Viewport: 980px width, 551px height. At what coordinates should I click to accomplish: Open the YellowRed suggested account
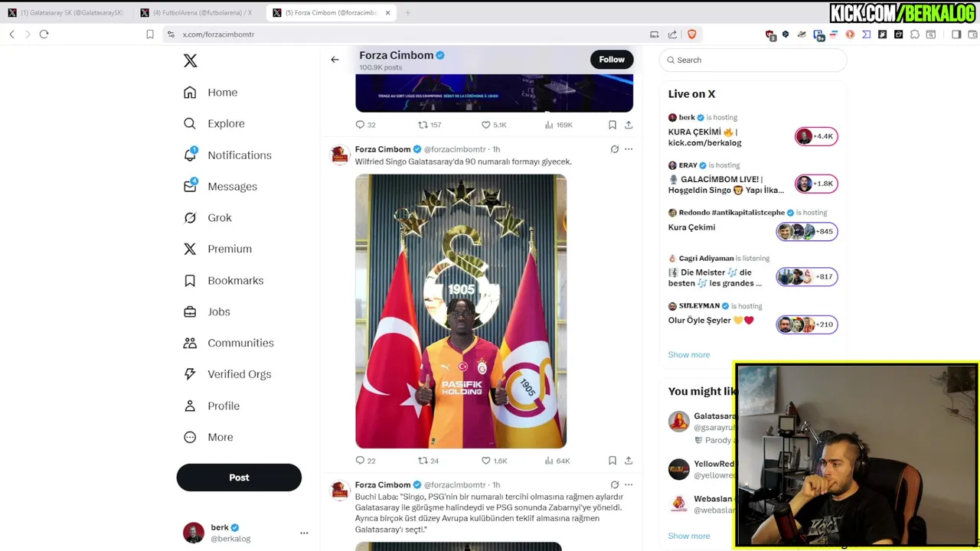point(701,469)
